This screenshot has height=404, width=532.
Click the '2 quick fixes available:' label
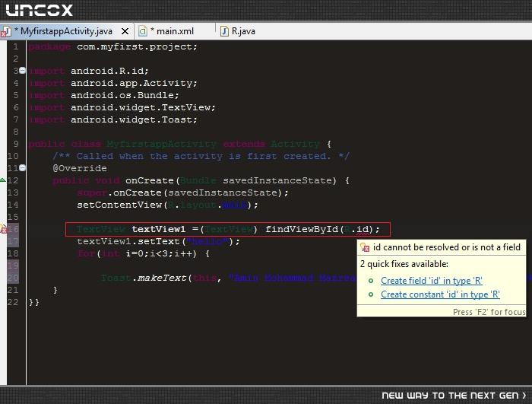coord(404,264)
